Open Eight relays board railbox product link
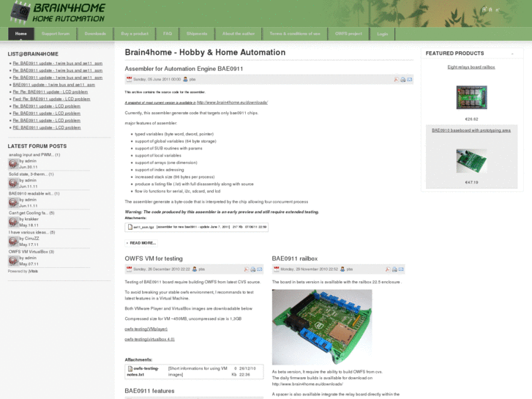 (471, 67)
